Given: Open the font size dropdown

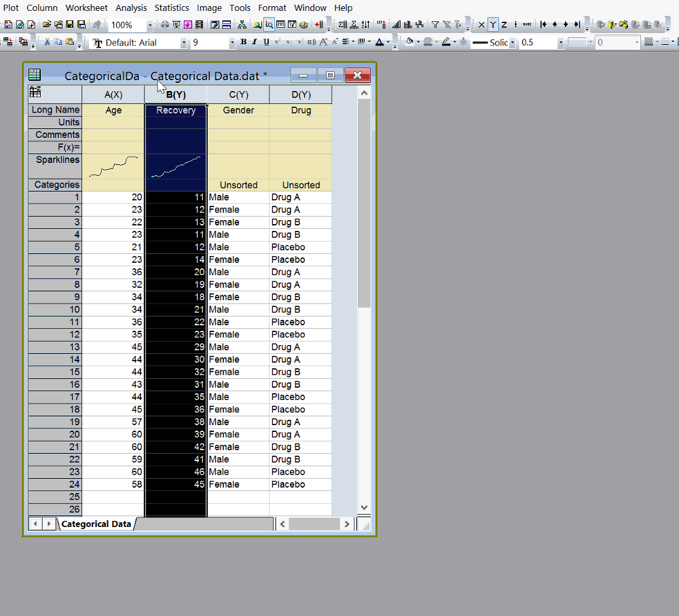Looking at the screenshot, I should point(232,43).
